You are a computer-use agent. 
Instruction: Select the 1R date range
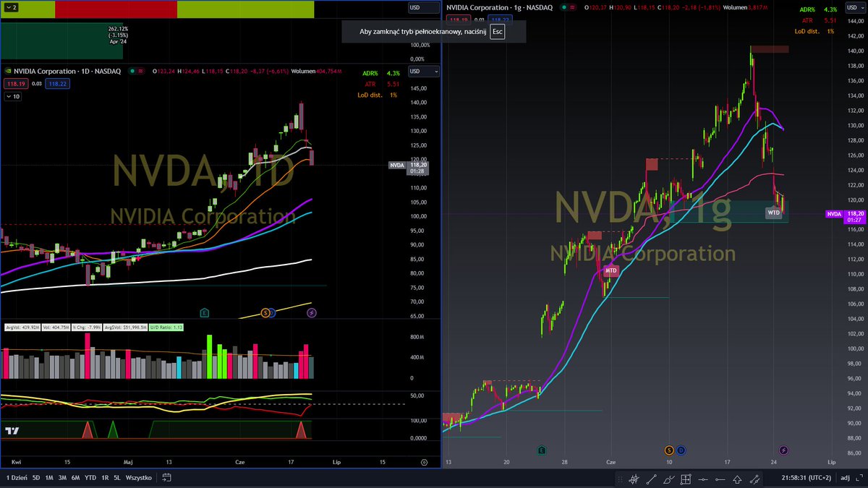pos(105,477)
